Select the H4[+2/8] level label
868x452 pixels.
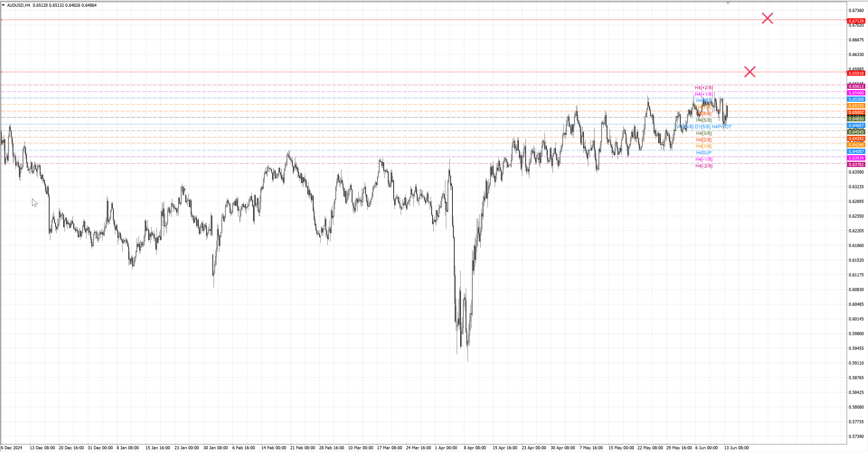pyautogui.click(x=704, y=87)
